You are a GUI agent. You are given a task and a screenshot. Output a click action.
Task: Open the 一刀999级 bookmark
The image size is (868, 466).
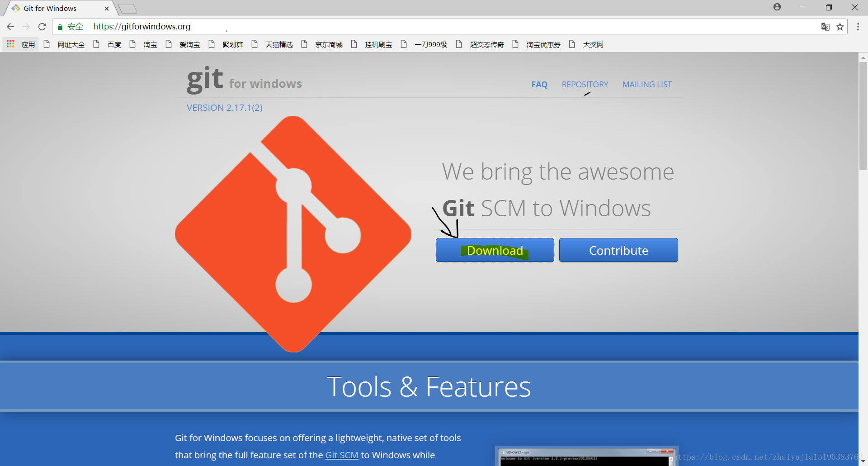424,44
